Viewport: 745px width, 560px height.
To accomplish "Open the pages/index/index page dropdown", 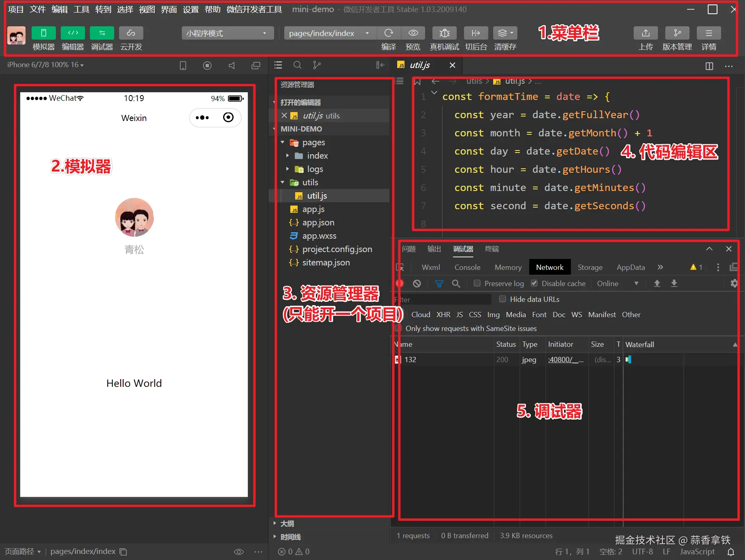I will 330,33.
